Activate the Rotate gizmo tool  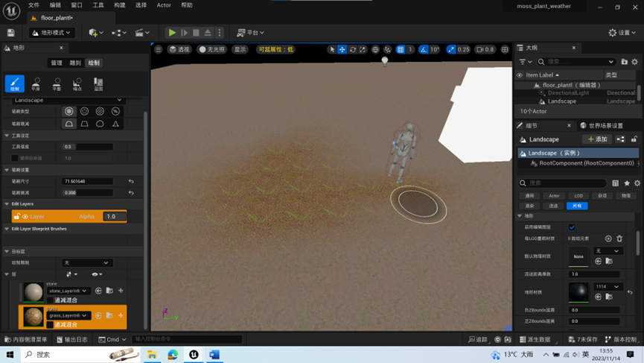tap(352, 49)
